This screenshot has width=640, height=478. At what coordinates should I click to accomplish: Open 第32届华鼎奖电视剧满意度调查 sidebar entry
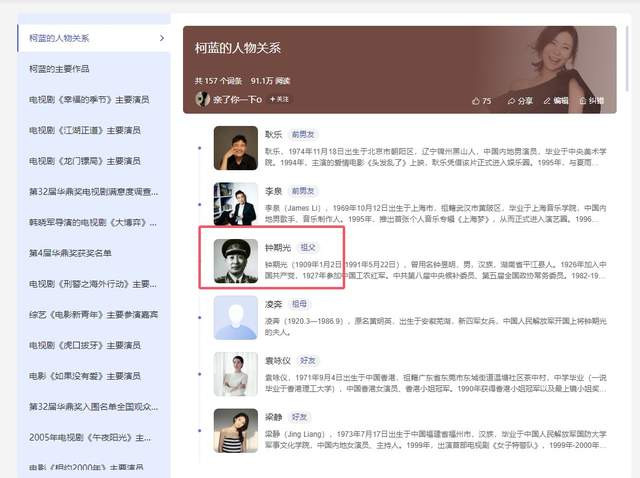coord(94,191)
